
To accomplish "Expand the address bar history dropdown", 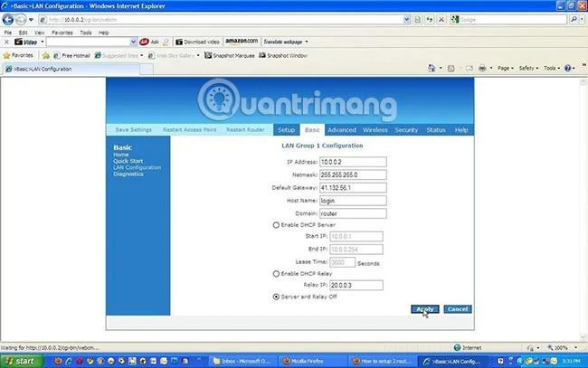I will (406, 20).
